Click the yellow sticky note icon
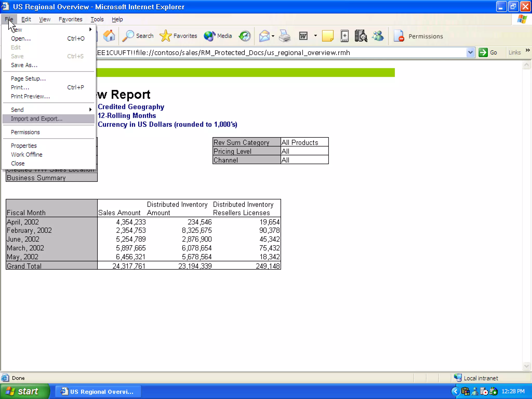This screenshot has width=532, height=399. point(328,36)
